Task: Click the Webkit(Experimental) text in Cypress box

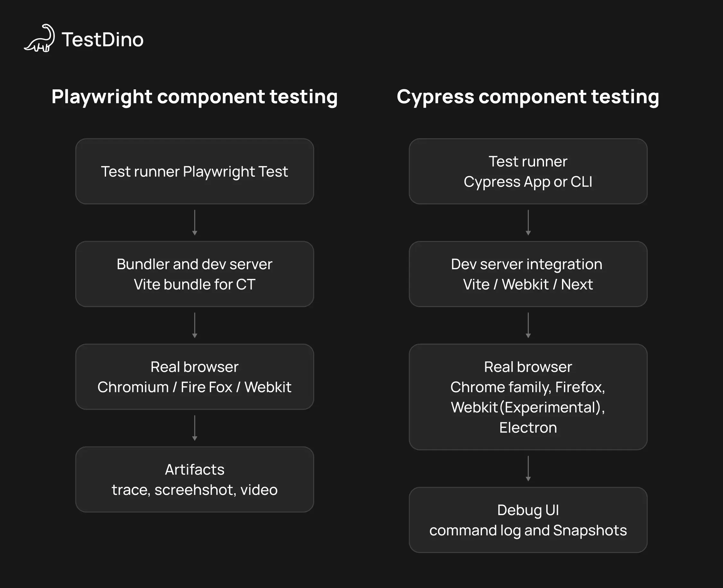Action: tap(528, 407)
